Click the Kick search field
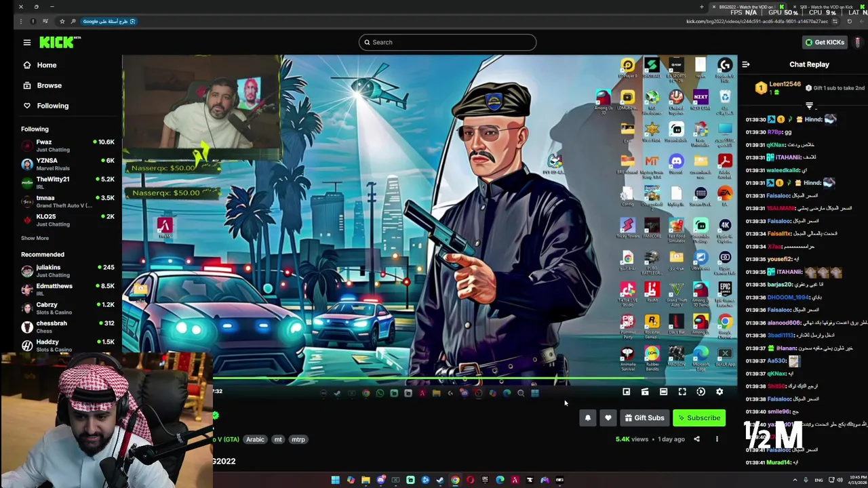 point(448,42)
